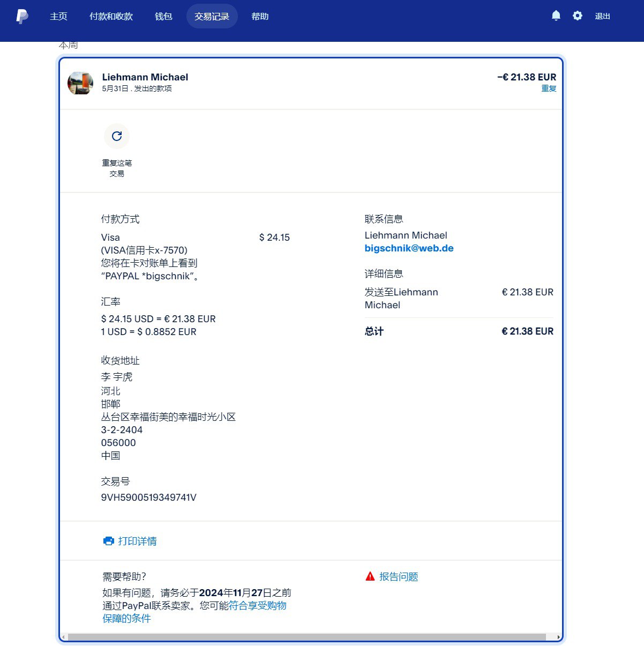Image resolution: width=644 pixels, height=646 pixels.
Task: Click the PayPal logo icon
Action: click(x=22, y=17)
